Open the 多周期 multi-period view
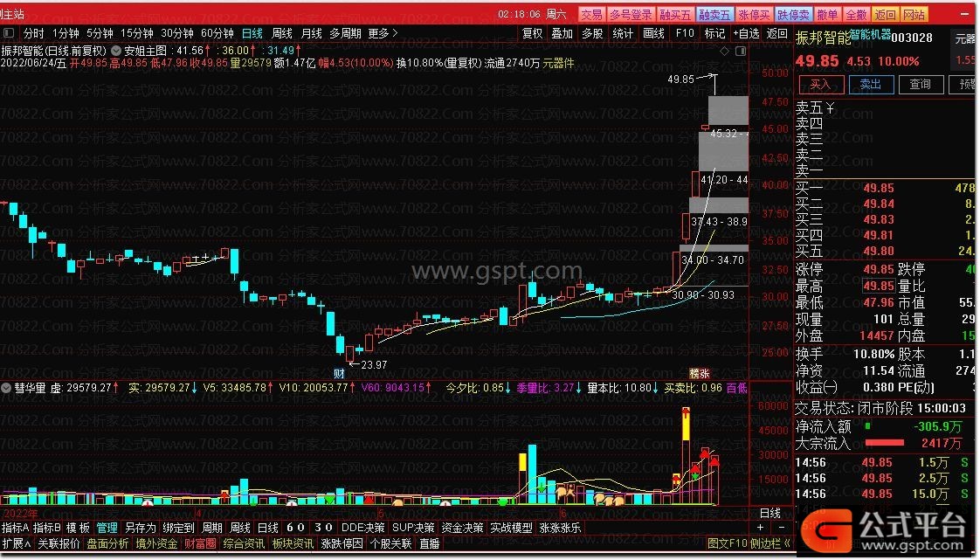 click(x=345, y=33)
